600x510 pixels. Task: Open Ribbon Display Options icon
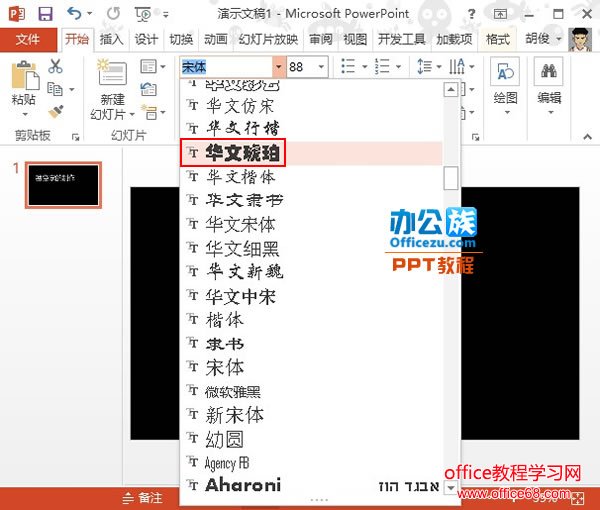pos(500,15)
